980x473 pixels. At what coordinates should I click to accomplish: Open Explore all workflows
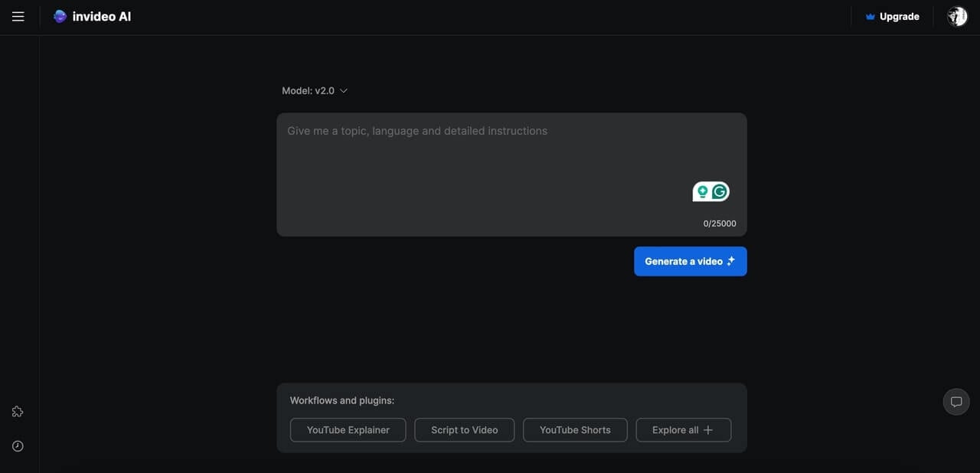684,430
